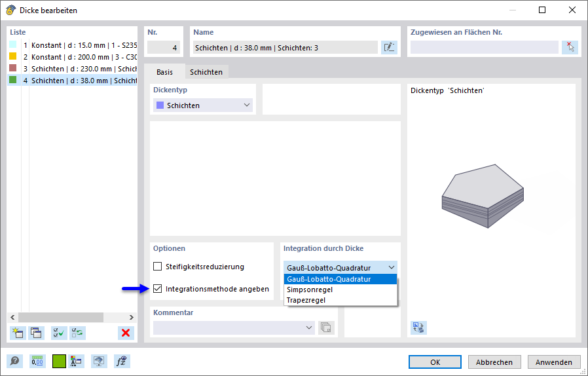Select list row 4 Schichten d 38.0 mm
Screen dimensions: 588x376
(x=72, y=81)
